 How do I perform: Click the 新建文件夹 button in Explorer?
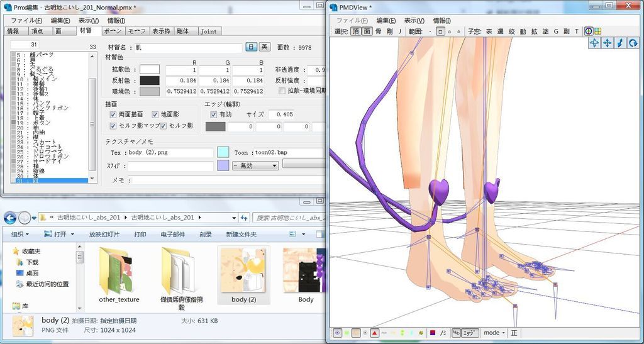(x=241, y=235)
